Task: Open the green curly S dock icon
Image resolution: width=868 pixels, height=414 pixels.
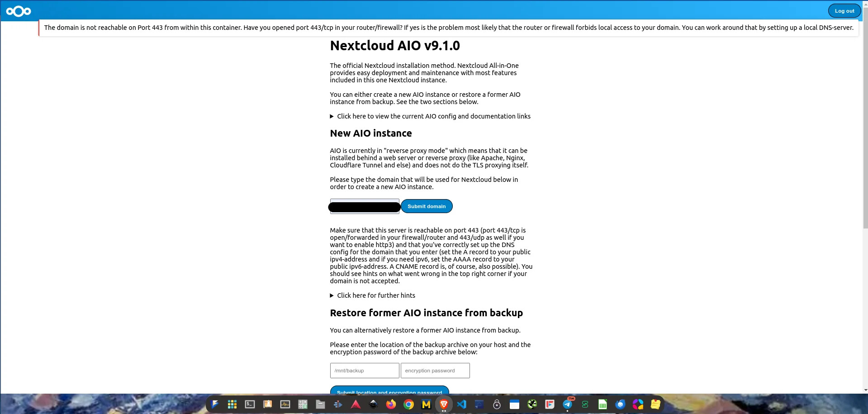Action: 585,404
